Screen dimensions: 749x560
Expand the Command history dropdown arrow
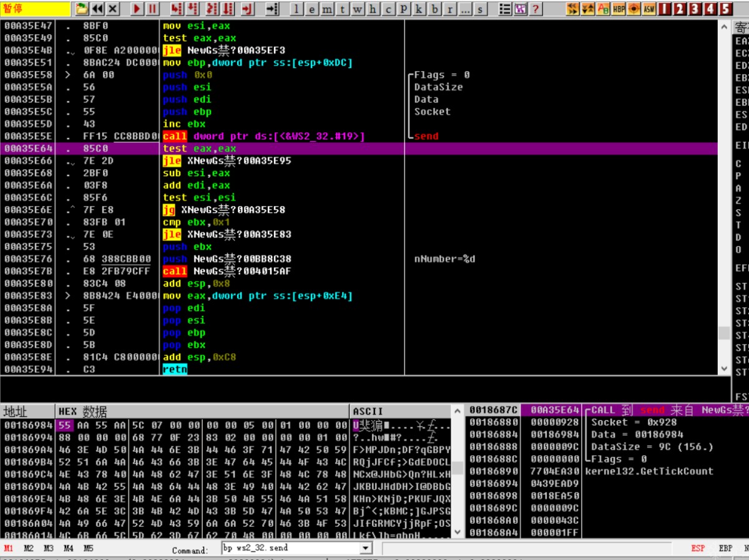coord(366,548)
